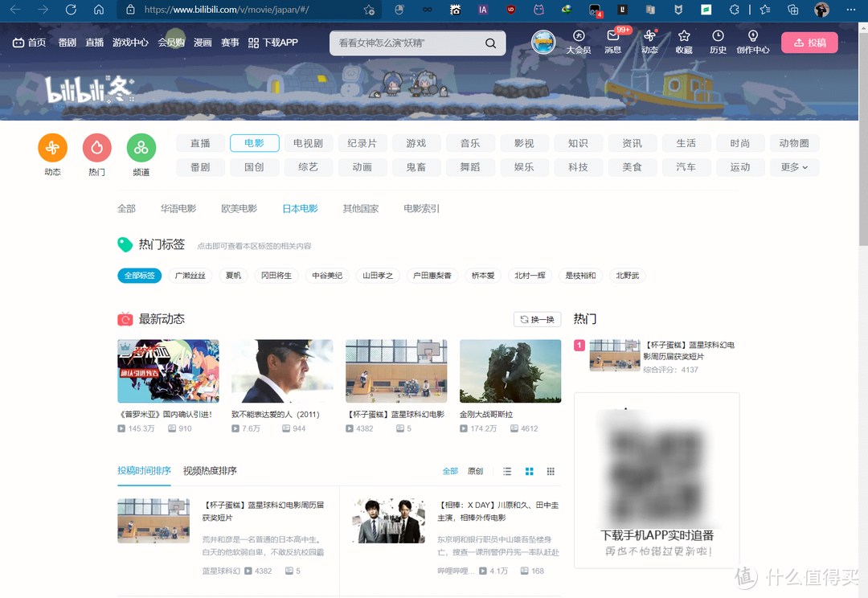Switch to 华语电影 sub-tab
Viewport: 868px width, 598px height.
[x=178, y=209]
